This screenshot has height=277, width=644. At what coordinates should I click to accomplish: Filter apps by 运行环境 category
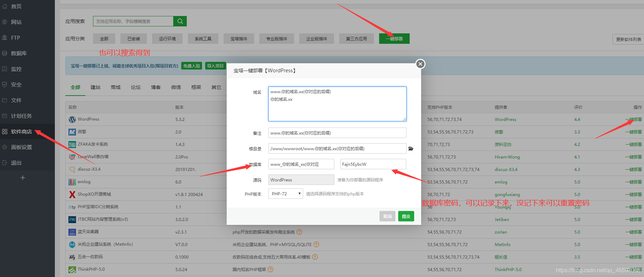pyautogui.click(x=167, y=39)
